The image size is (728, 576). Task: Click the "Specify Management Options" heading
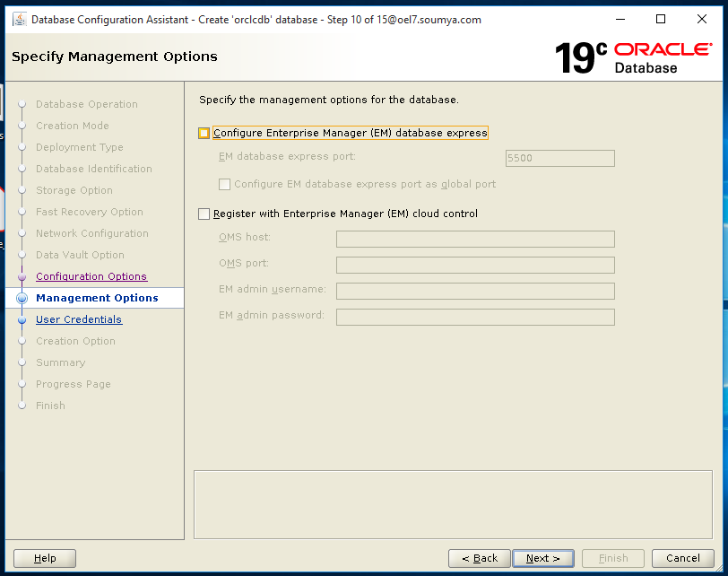(x=115, y=57)
